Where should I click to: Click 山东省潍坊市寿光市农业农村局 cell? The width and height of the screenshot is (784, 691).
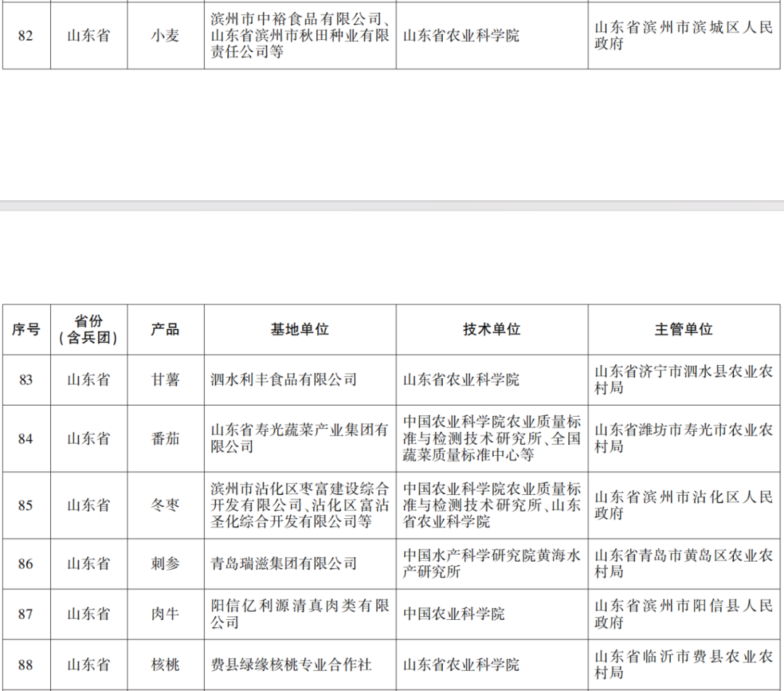[684, 438]
